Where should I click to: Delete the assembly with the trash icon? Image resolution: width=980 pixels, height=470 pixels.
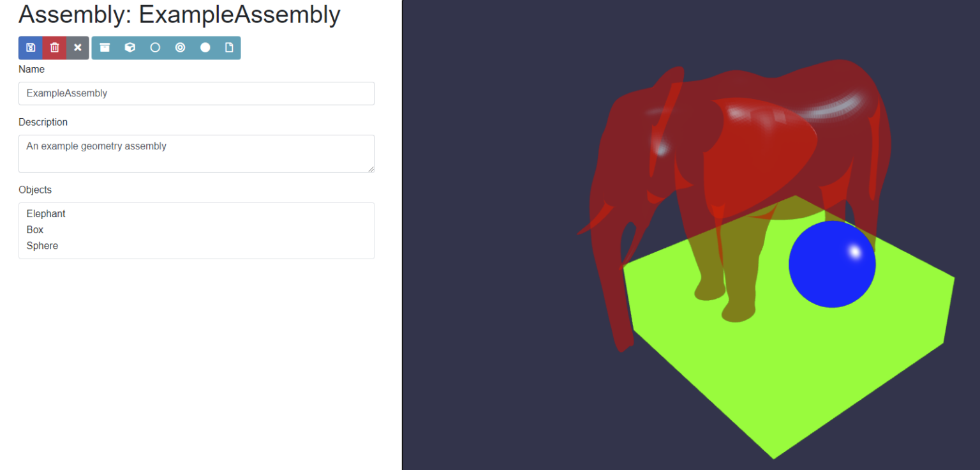tap(54, 47)
